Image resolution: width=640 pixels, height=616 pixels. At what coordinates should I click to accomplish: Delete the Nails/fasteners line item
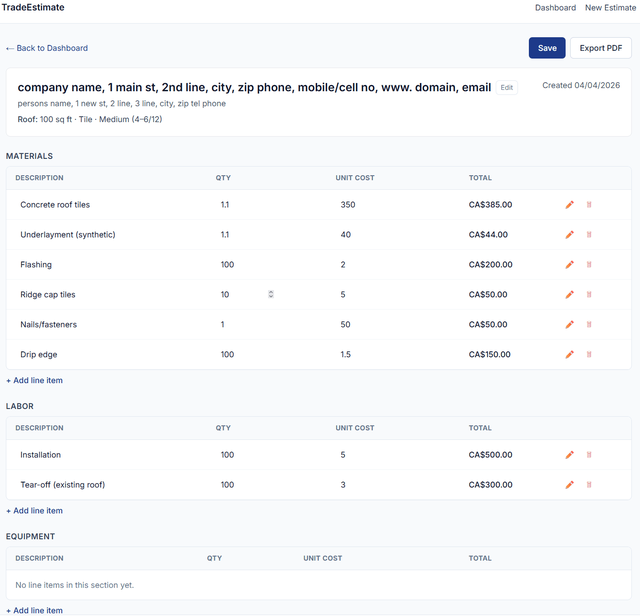pyautogui.click(x=589, y=325)
